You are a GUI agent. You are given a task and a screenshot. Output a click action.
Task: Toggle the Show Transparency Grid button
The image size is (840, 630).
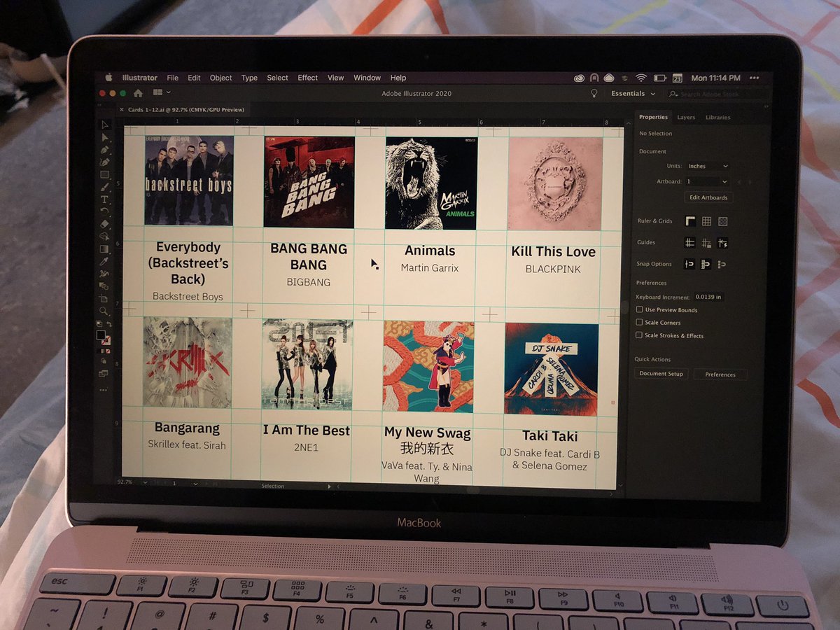pos(723,221)
